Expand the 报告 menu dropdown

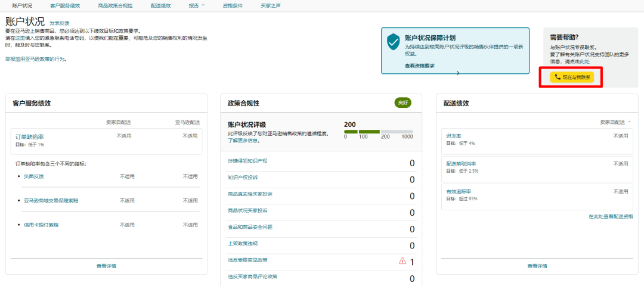196,5
